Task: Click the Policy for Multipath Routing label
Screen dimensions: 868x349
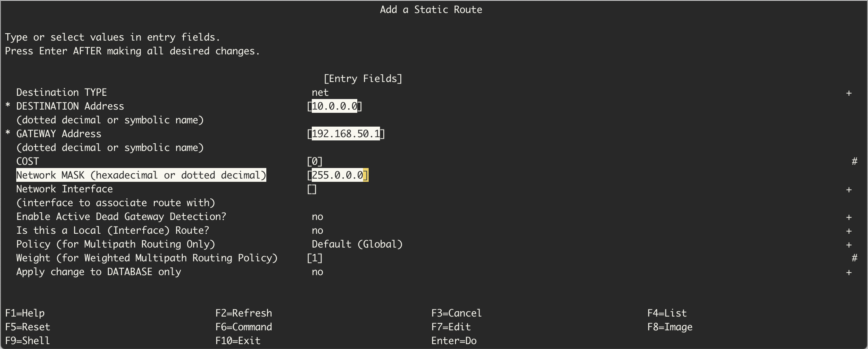Action: (116, 244)
